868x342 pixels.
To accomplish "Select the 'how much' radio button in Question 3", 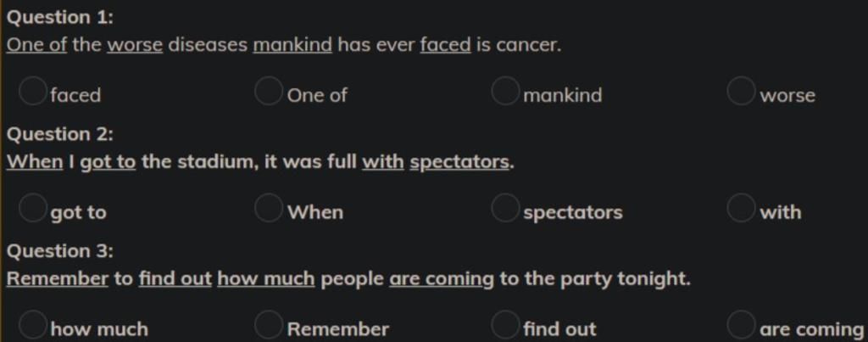I will click(32, 325).
